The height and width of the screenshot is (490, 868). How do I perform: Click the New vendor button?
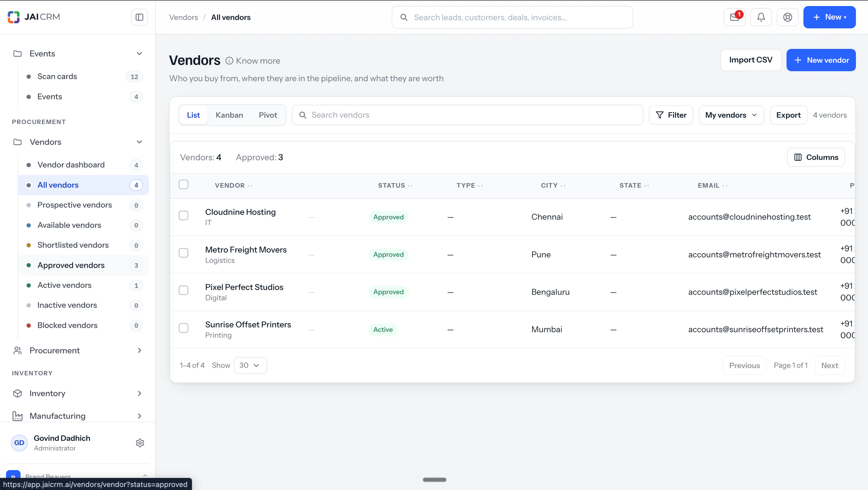[821, 60]
